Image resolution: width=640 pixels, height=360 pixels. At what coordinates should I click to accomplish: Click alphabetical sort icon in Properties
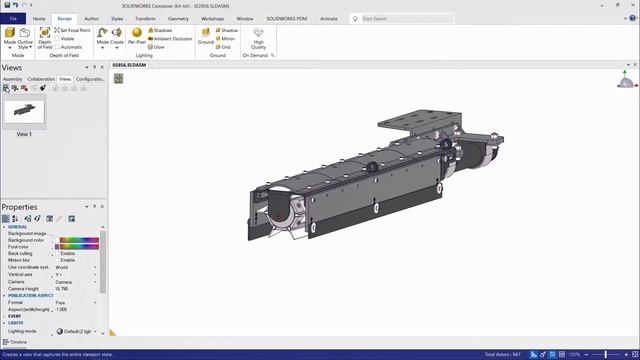tap(15, 219)
